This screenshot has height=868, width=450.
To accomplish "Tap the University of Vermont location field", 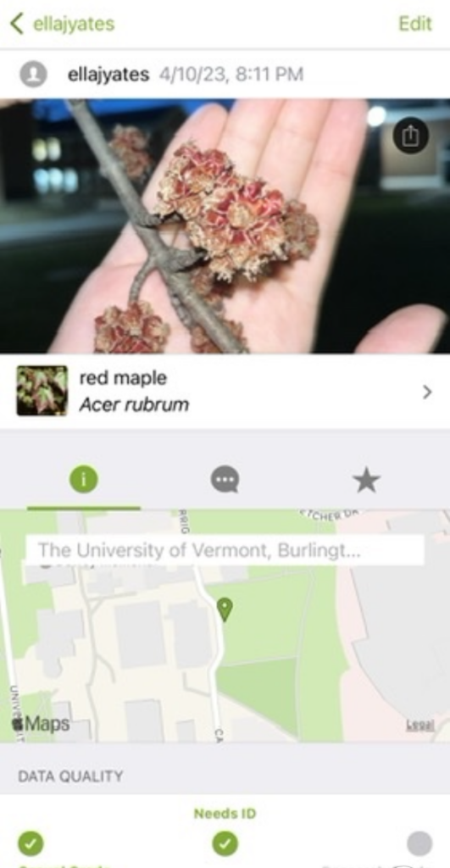I will (x=225, y=549).
